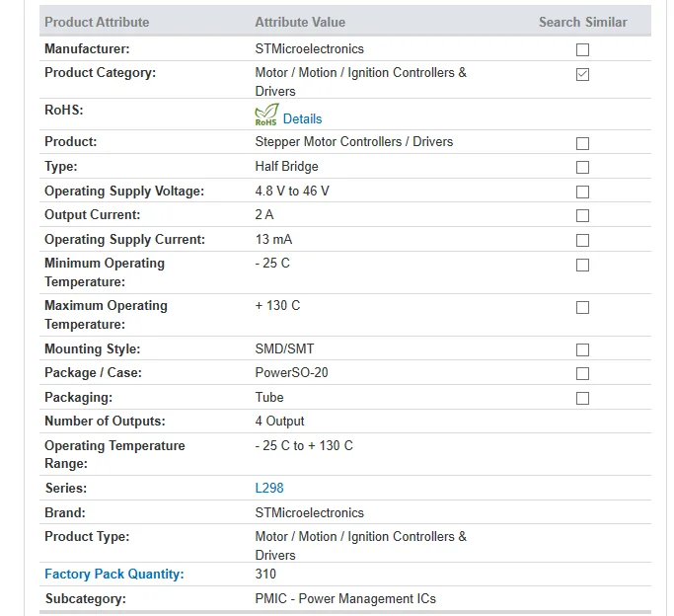The height and width of the screenshot is (616, 674).
Task: Click the 4 Output value
Action: point(279,421)
